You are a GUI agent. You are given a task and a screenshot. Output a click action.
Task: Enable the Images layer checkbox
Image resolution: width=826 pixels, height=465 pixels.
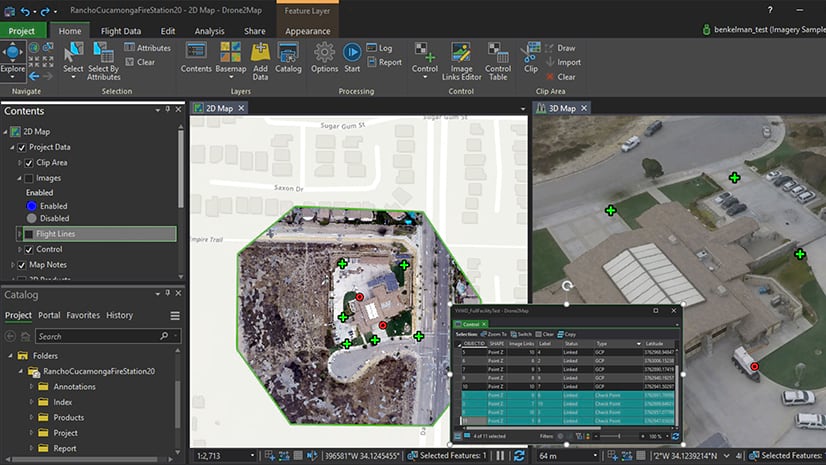(x=29, y=178)
